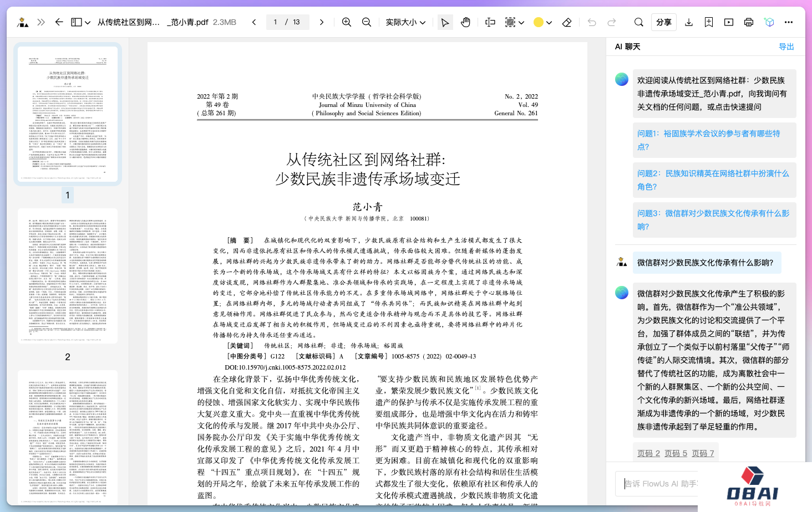Click the AI 聊天 panel heading
Screen dimensions: 812x512
[x=628, y=47]
